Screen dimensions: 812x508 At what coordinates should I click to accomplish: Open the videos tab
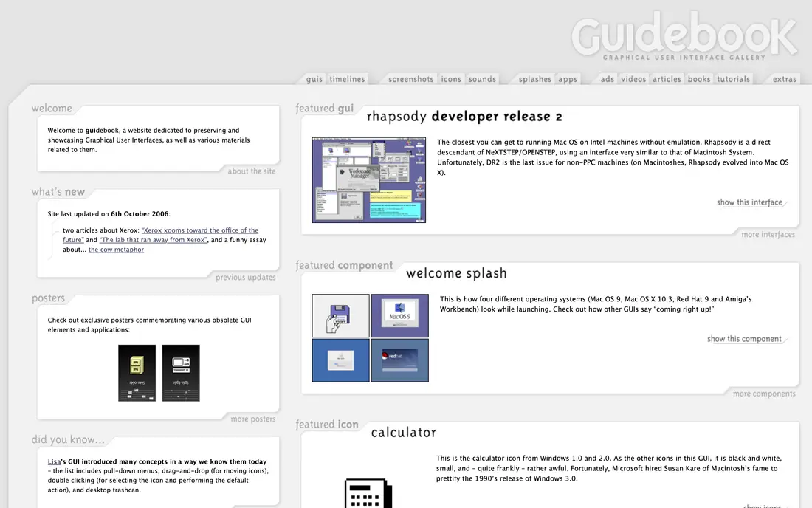(x=633, y=79)
